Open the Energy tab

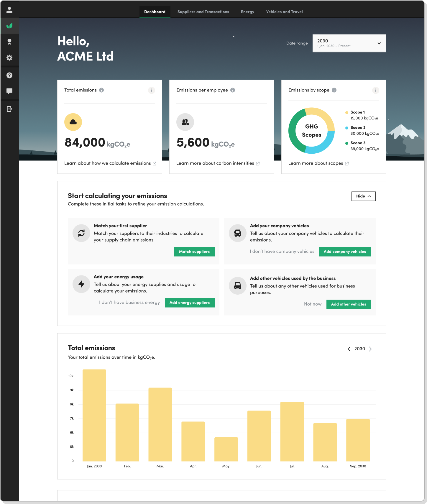(247, 12)
